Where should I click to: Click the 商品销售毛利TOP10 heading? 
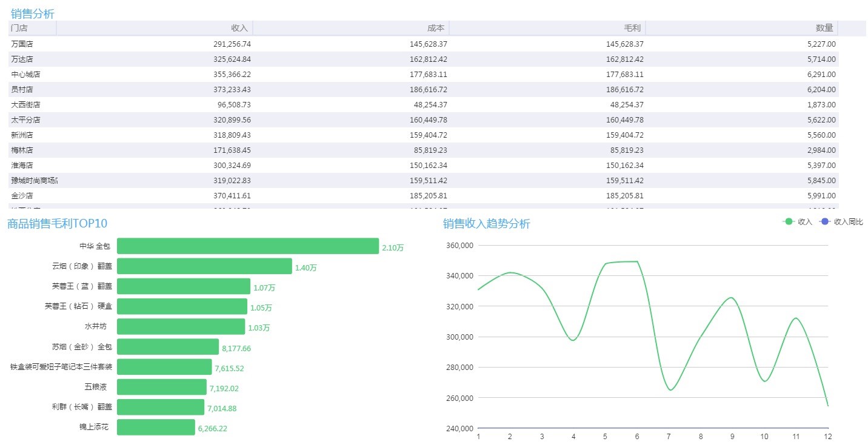point(57,224)
